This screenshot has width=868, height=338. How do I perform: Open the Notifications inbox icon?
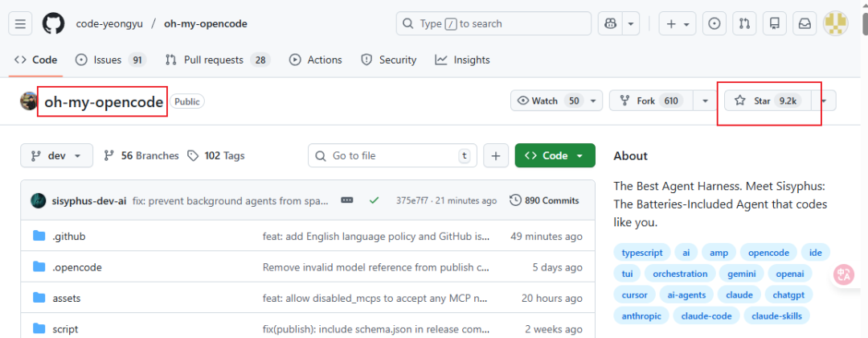(805, 24)
